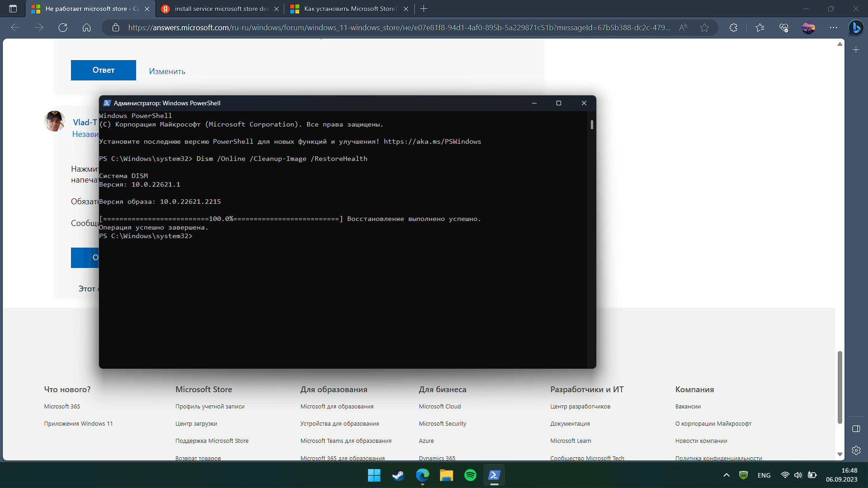Switch to 'Как установить Microsoft Store' tab
The image size is (868, 488).
tap(350, 9)
